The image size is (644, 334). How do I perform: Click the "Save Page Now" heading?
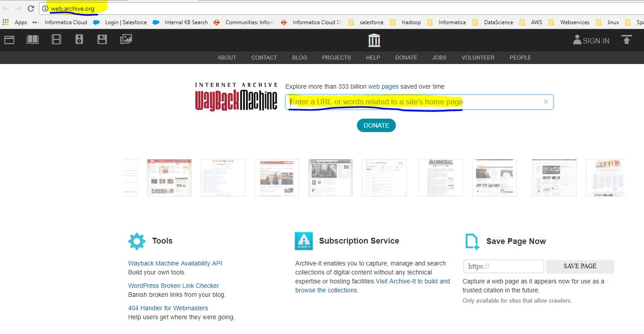(516, 241)
